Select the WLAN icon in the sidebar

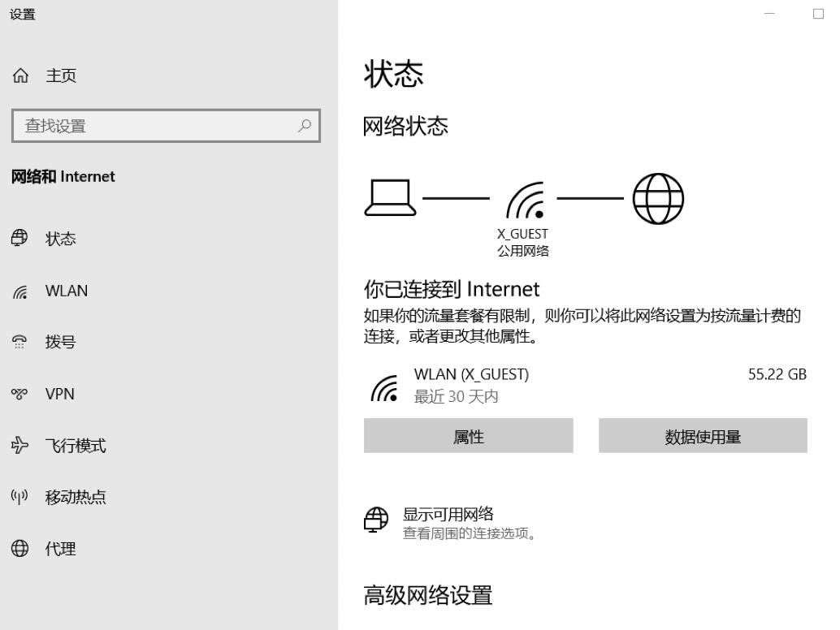point(19,290)
